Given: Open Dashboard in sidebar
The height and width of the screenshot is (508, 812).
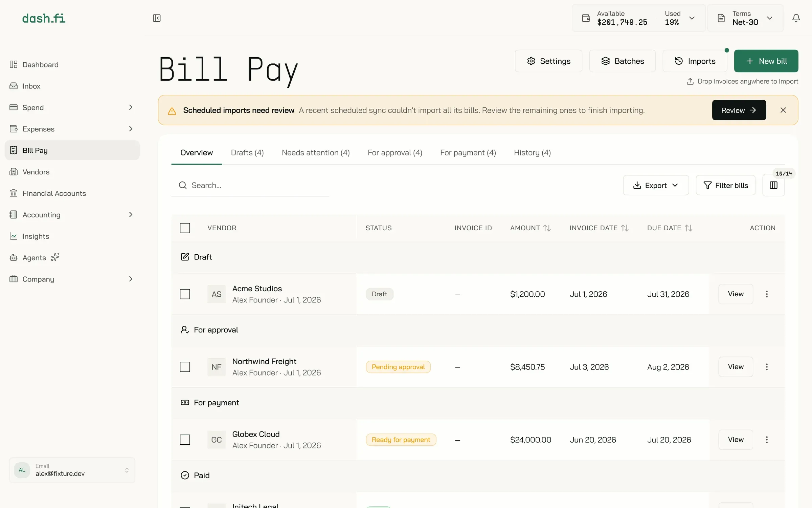Looking at the screenshot, I should (72, 64).
